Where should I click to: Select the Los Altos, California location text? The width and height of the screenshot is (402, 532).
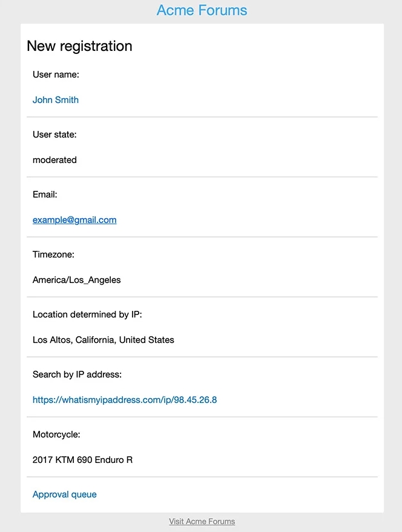click(x=104, y=340)
